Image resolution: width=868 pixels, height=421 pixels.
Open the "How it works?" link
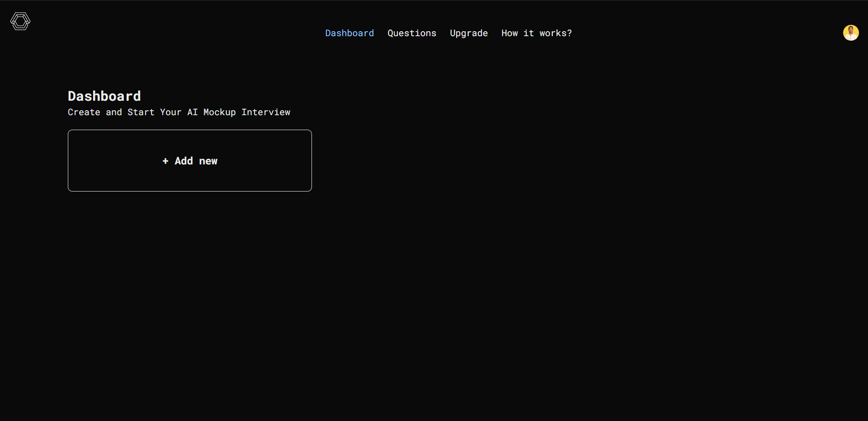pyautogui.click(x=536, y=33)
